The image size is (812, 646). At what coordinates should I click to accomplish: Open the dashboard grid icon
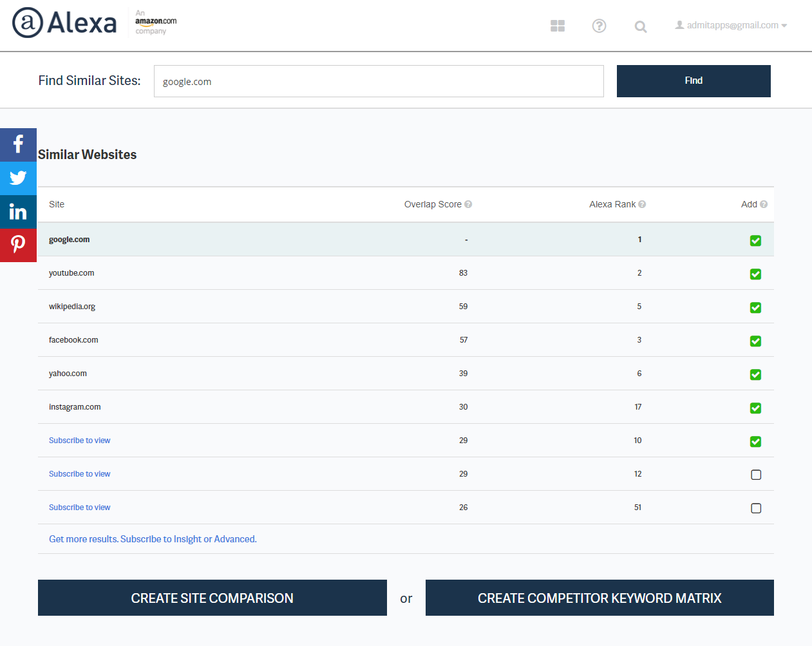tap(558, 26)
